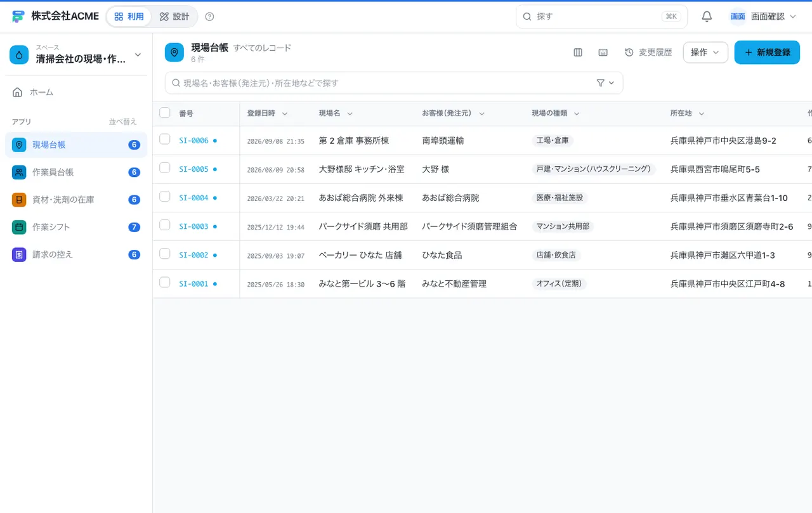The width and height of the screenshot is (812, 513).
Task: Open keyboard shortcuts icon
Action: pyautogui.click(x=603, y=53)
